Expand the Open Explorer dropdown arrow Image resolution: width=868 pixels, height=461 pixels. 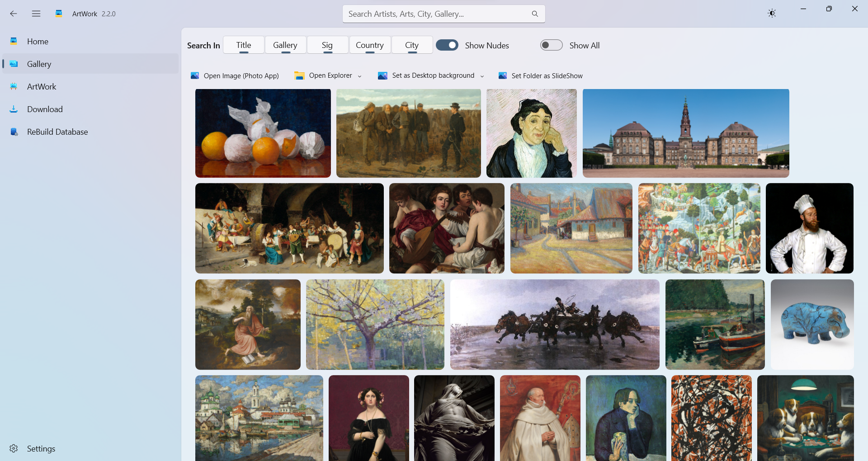tap(360, 76)
